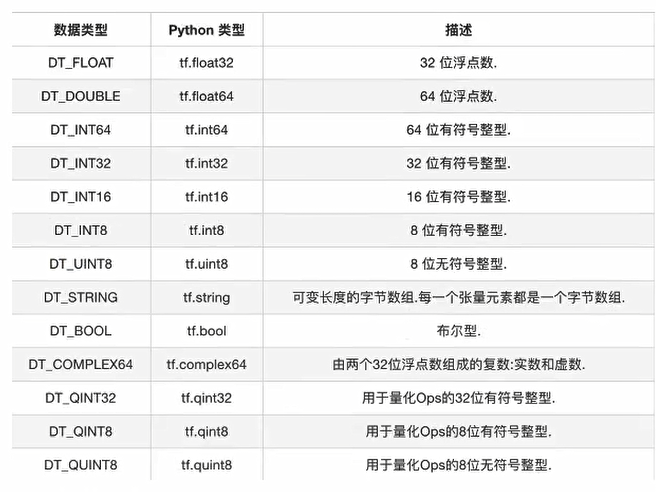The width and height of the screenshot is (656, 492).
Task: Select the DT_STRING cell
Action: click(81, 297)
